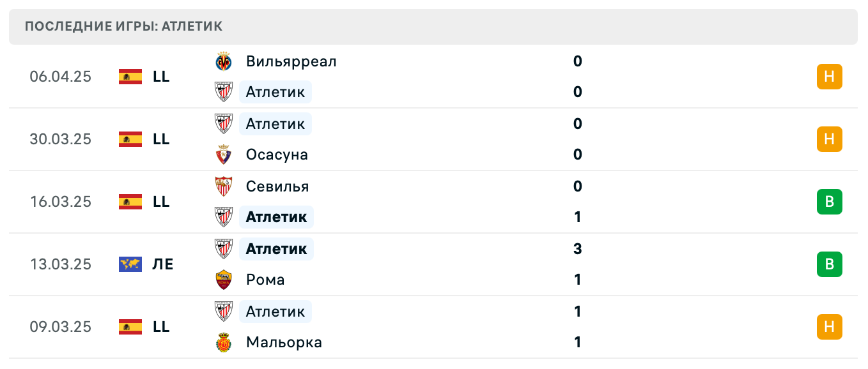Click the draw badge for Mallorca match
Image resolution: width=868 pixels, height=369 pixels.
pyautogui.click(x=829, y=327)
